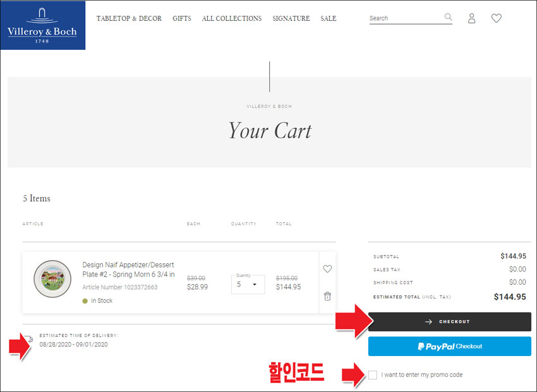Image resolution: width=537 pixels, height=392 pixels.
Task: Click the Your Cart heading
Action: coord(270,131)
